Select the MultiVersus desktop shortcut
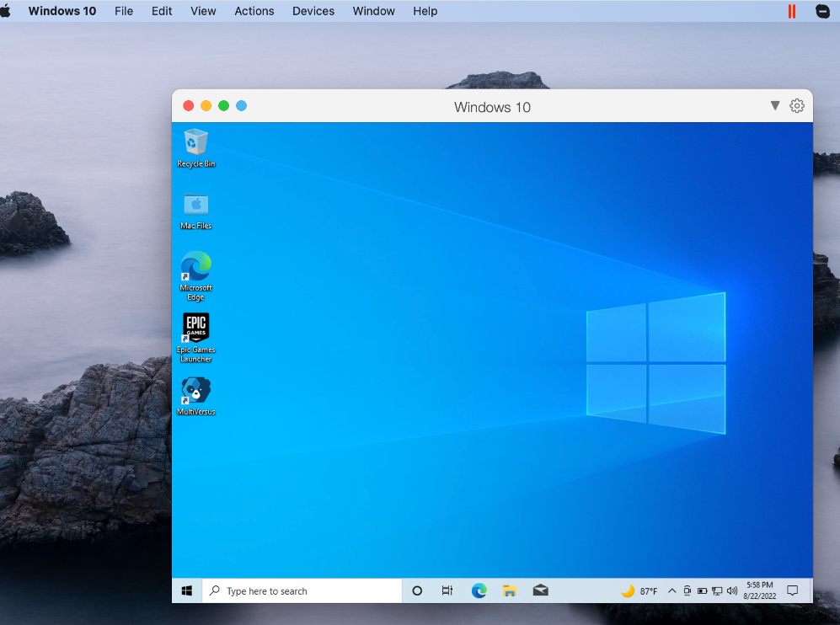This screenshot has height=625, width=840. pos(195,397)
